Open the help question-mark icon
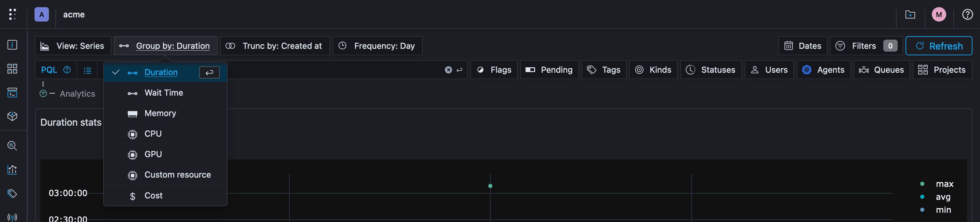Image resolution: width=980 pixels, height=222 pixels. (967, 14)
